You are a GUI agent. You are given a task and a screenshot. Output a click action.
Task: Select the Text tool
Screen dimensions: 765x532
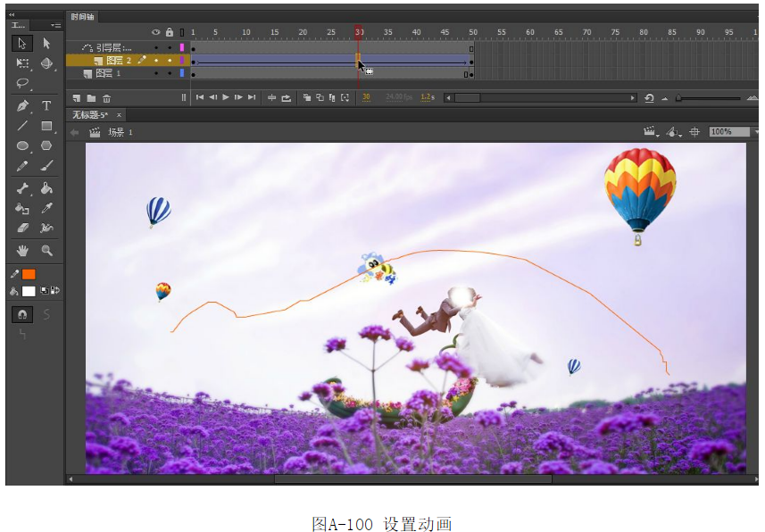click(x=47, y=105)
